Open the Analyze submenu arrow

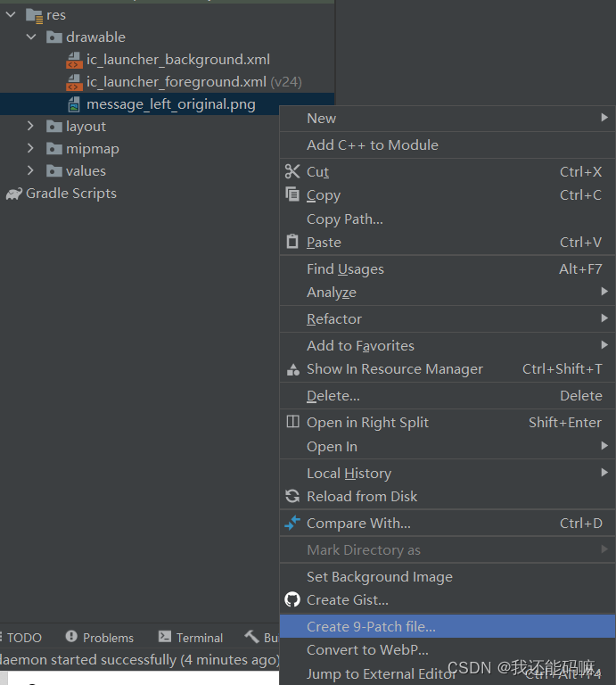click(x=604, y=292)
